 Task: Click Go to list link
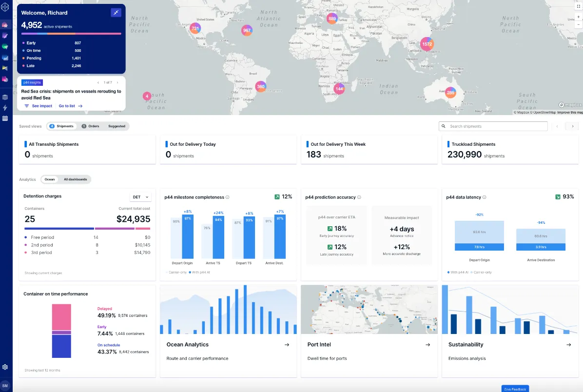point(71,106)
